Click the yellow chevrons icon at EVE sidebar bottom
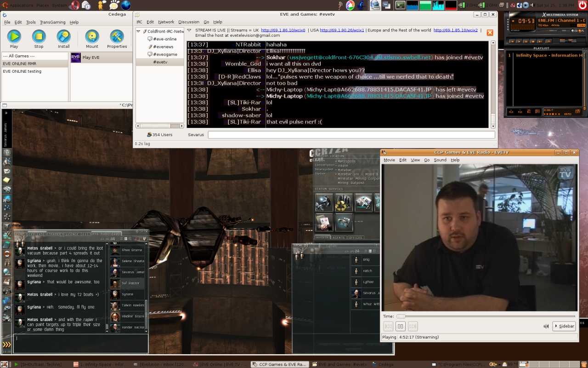The image size is (588, 368). [6, 345]
